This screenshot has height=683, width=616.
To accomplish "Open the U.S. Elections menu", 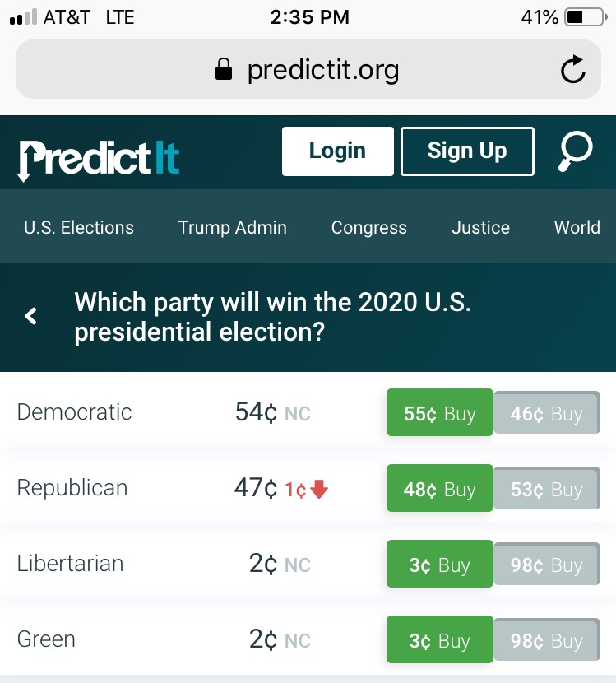I will click(x=79, y=227).
